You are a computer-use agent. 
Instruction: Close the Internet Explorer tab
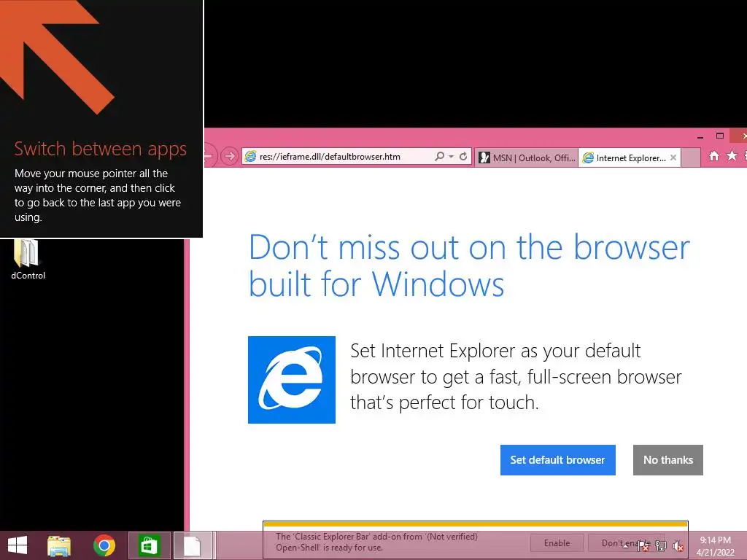[673, 157]
